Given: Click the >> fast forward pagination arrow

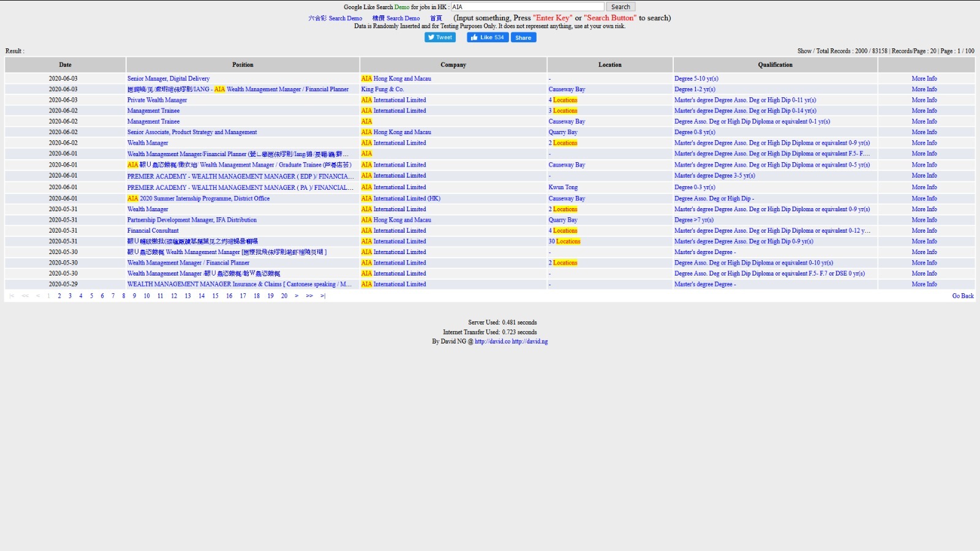Looking at the screenshot, I should (x=309, y=296).
